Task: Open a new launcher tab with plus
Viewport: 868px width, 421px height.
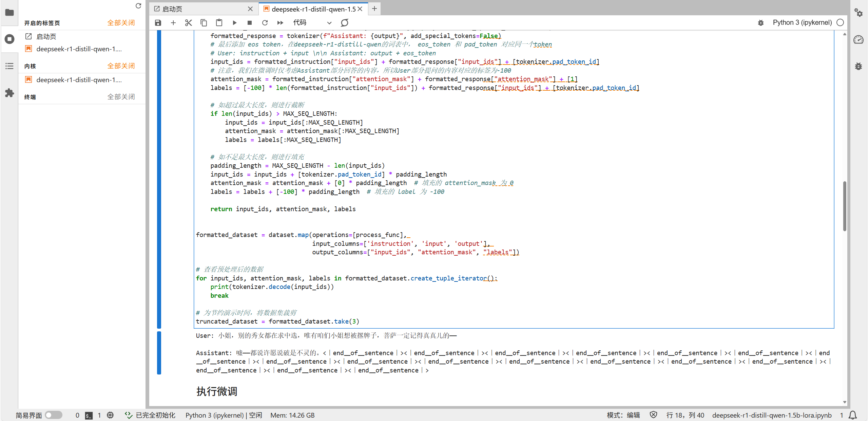Action: click(374, 9)
